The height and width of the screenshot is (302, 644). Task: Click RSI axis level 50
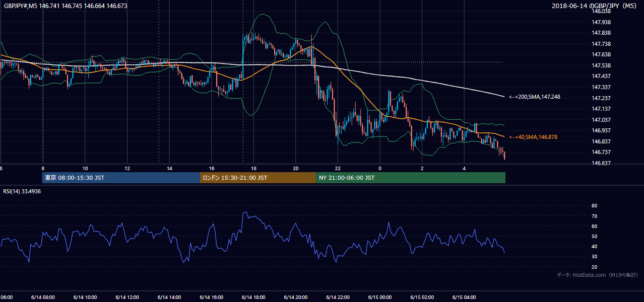[594, 236]
